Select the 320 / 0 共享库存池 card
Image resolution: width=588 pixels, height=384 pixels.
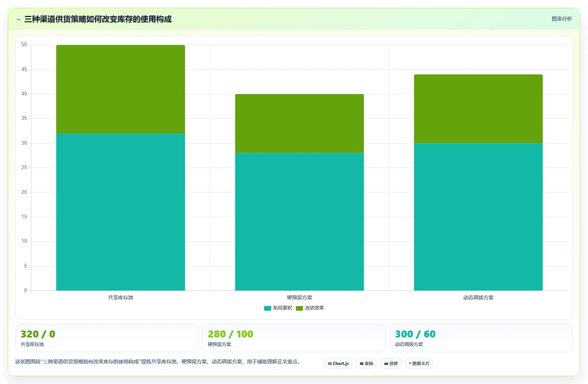[107, 338]
